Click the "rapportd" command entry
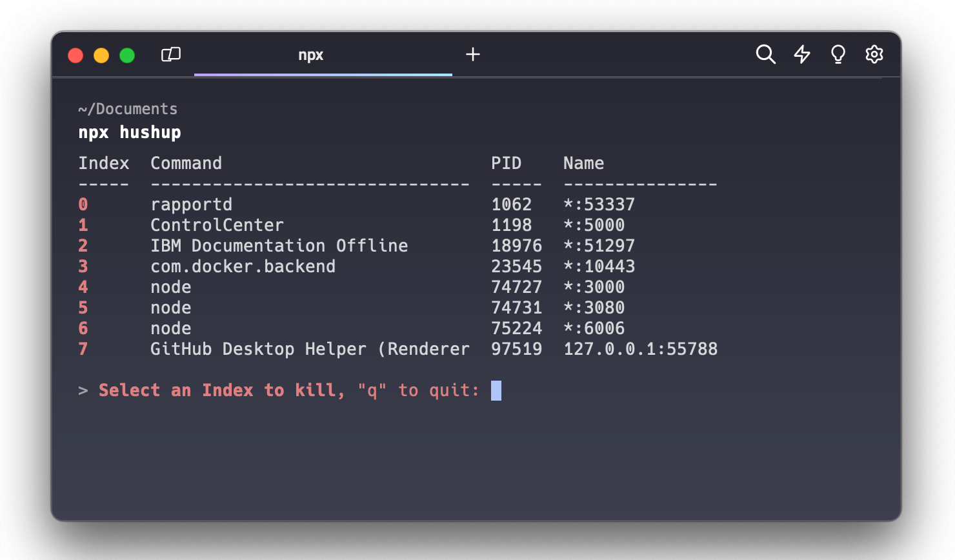 (x=192, y=205)
